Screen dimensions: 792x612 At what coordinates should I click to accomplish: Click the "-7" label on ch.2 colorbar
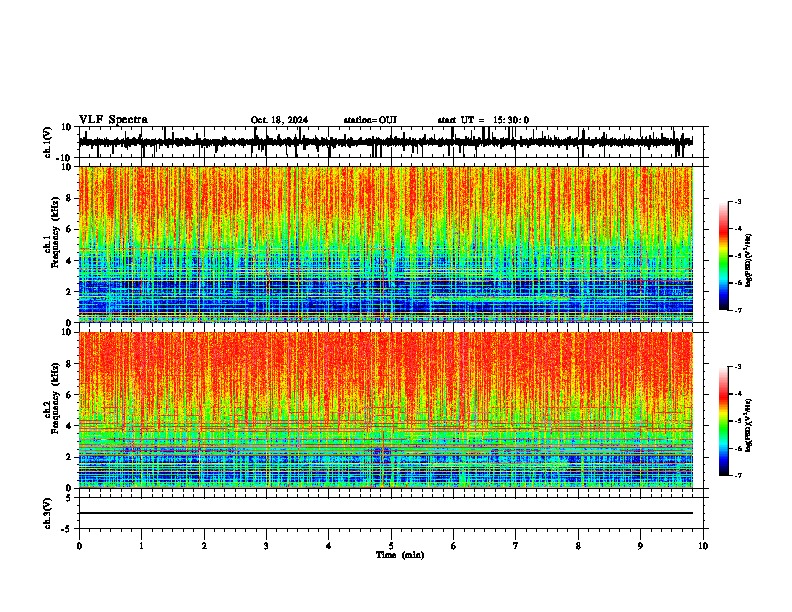click(738, 475)
